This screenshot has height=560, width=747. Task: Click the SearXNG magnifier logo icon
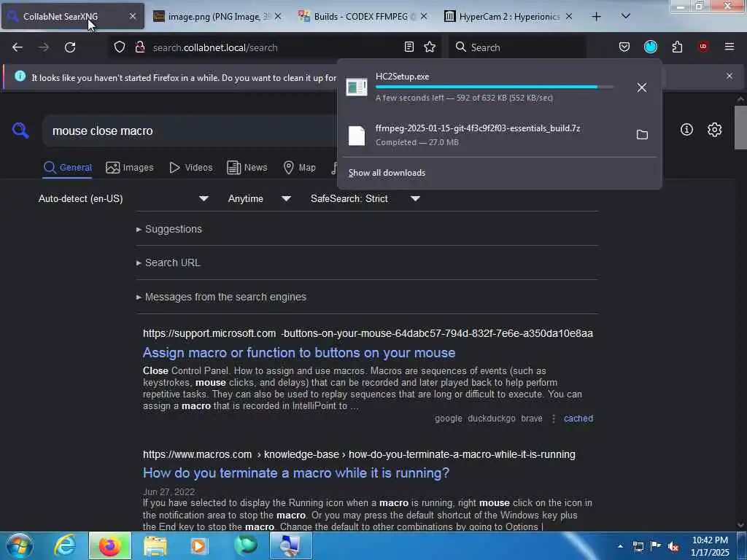coord(20,130)
